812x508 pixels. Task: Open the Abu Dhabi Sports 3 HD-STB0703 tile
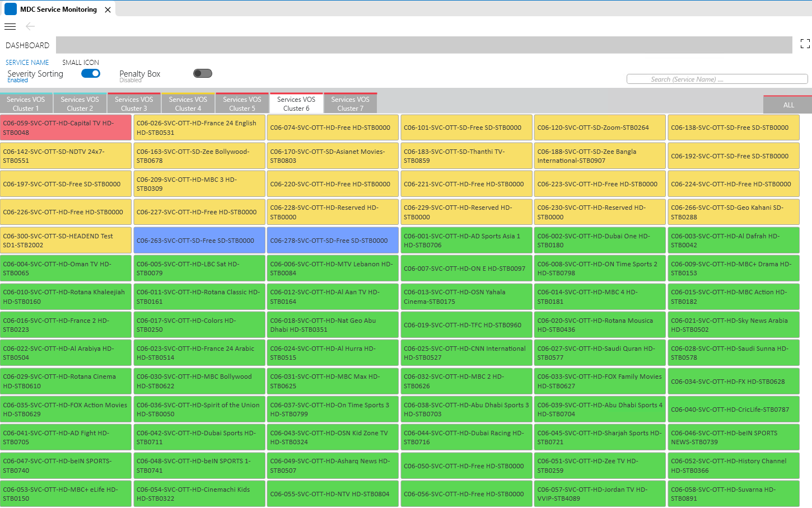click(x=466, y=410)
